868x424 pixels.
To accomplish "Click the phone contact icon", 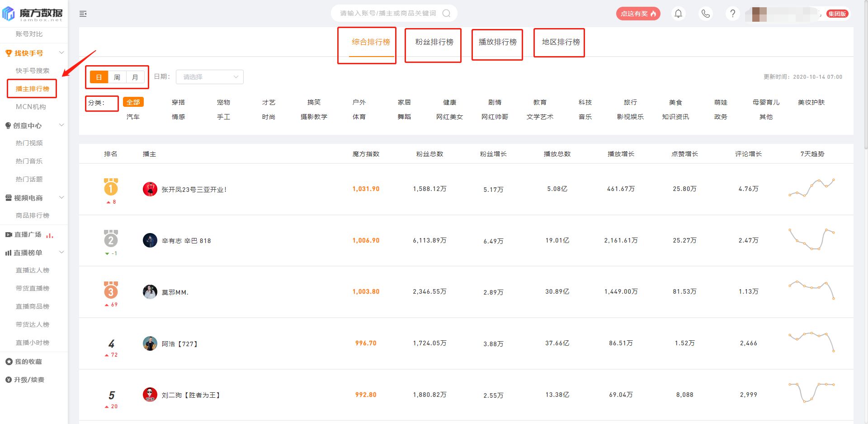I will pos(705,14).
